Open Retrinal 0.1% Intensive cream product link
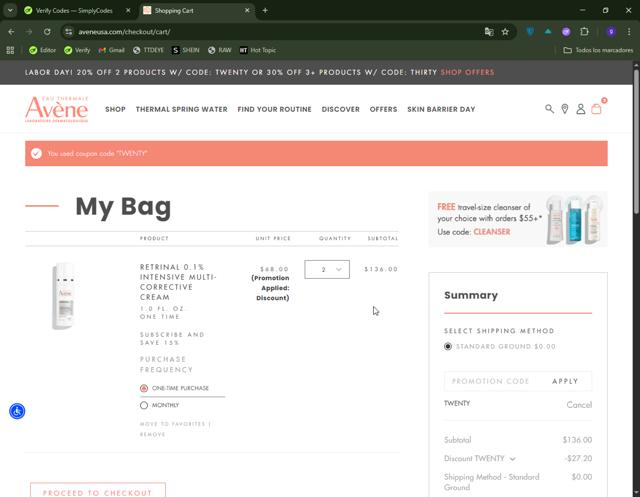 coord(178,282)
